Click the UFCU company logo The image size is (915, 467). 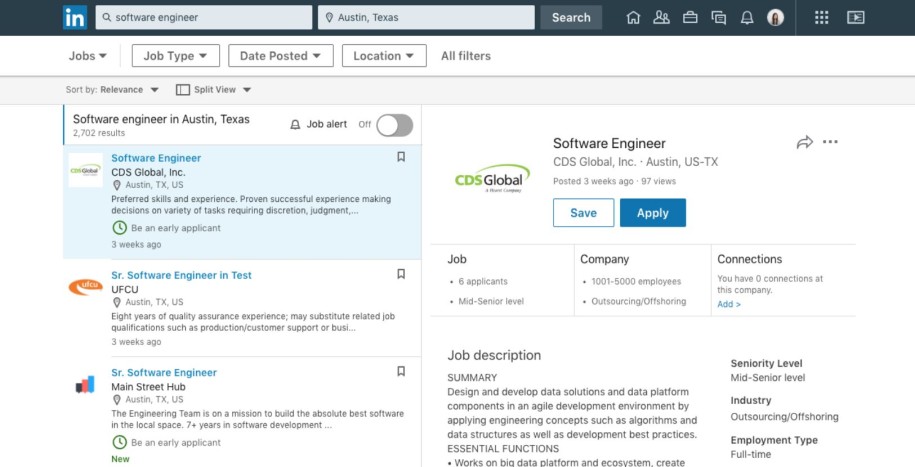[85, 287]
